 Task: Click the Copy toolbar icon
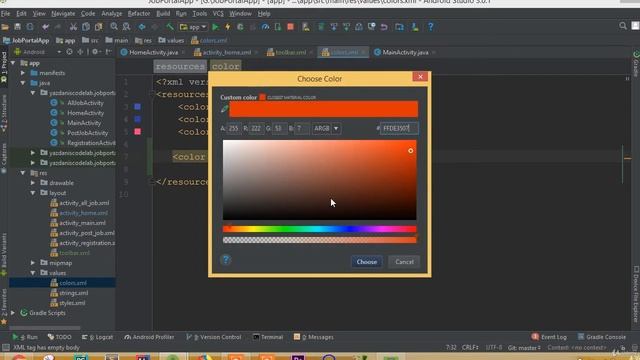pos(86,27)
